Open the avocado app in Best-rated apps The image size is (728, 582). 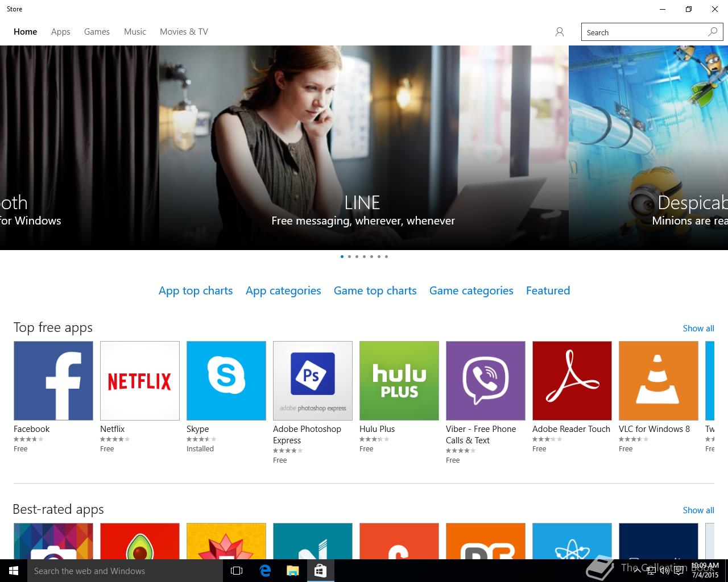(x=140, y=541)
